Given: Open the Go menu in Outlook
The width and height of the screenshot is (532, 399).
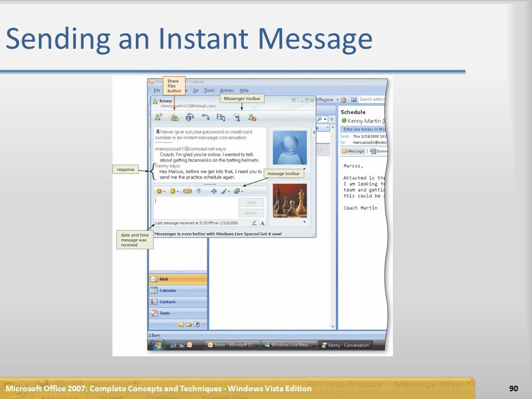Looking at the screenshot, I should 196,90.
